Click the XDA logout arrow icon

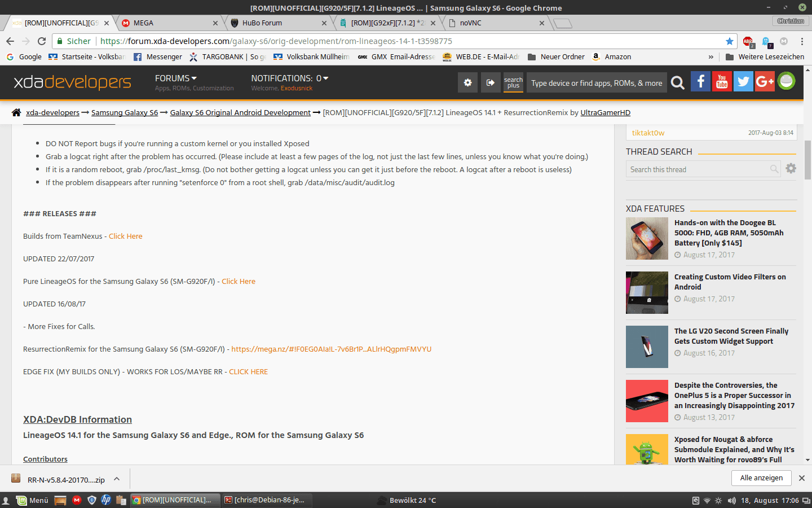pos(491,82)
